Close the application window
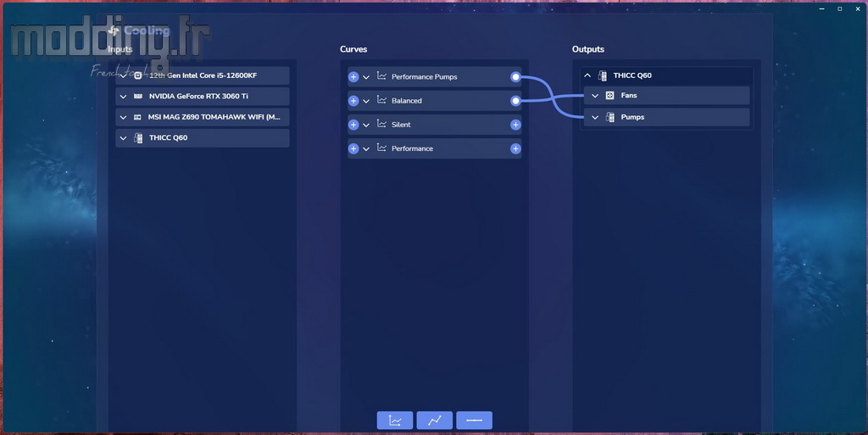868x435 pixels. coord(858,8)
